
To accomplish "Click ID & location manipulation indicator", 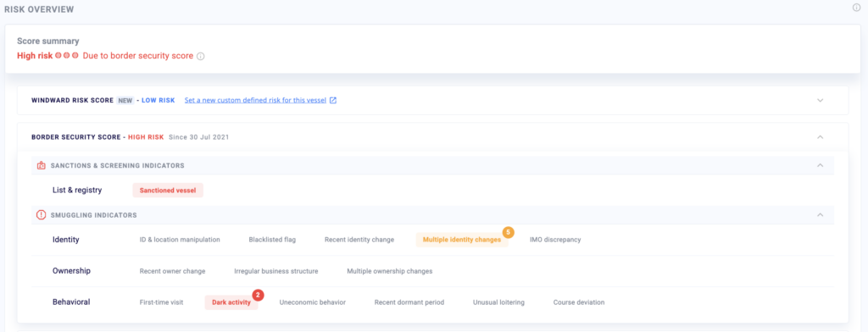I will coord(180,240).
